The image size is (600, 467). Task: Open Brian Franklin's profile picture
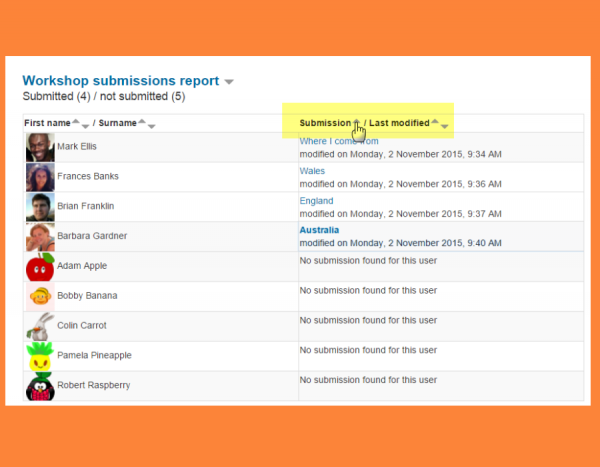[x=40, y=207]
